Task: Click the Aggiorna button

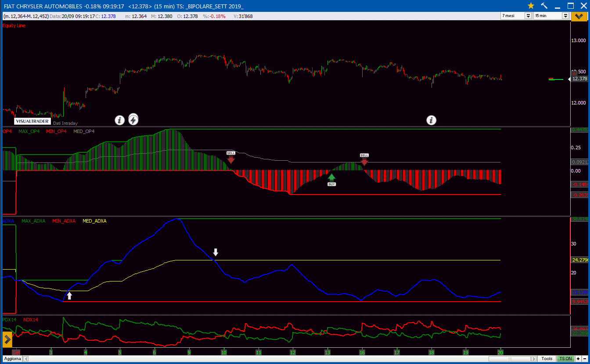Action: pos(12,359)
